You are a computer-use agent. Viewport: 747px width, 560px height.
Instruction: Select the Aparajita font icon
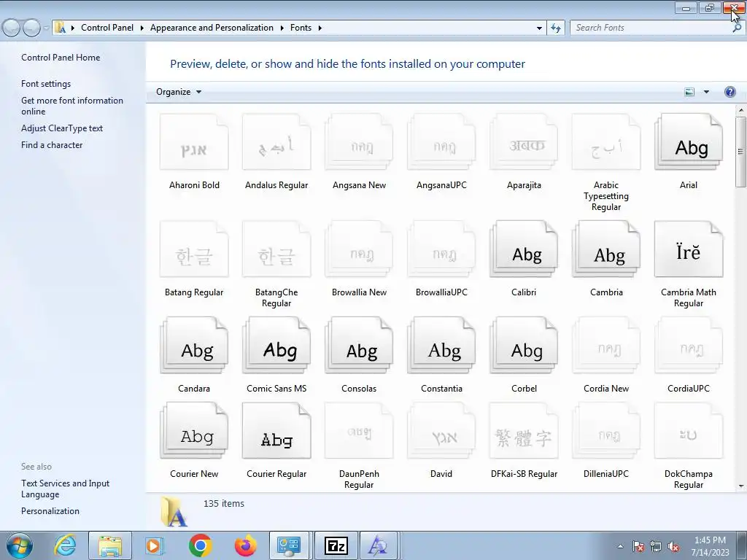[x=524, y=142]
